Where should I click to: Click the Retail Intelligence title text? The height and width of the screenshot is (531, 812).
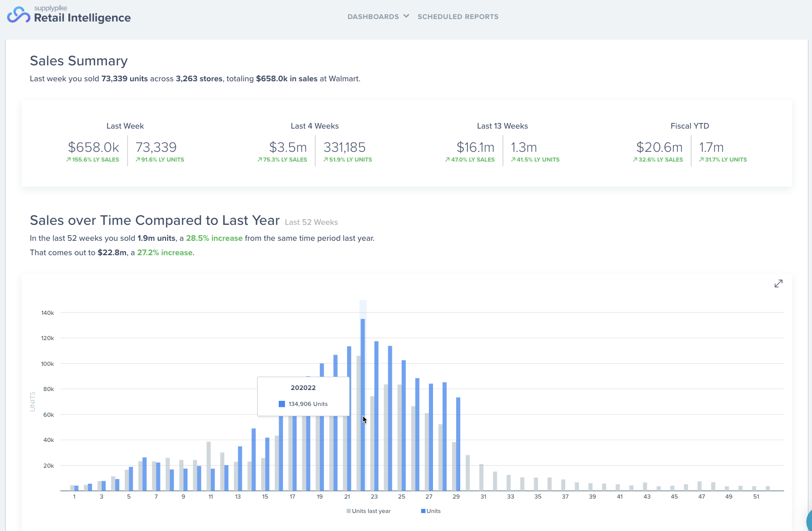click(x=82, y=18)
